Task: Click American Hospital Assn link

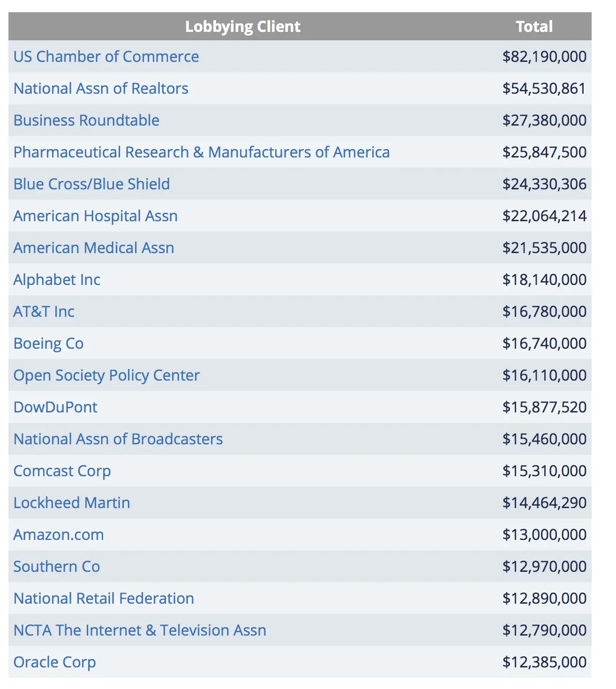Action: tap(96, 216)
